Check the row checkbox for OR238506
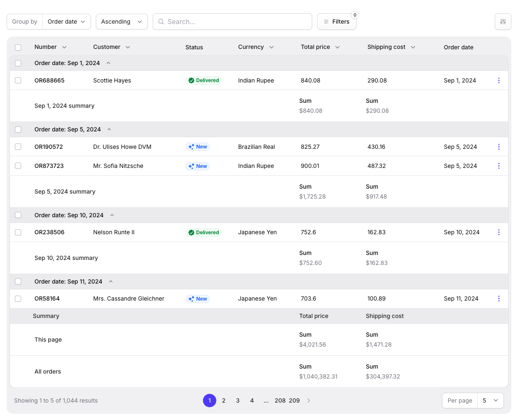Viewport: 518px width, 420px height. (x=18, y=232)
